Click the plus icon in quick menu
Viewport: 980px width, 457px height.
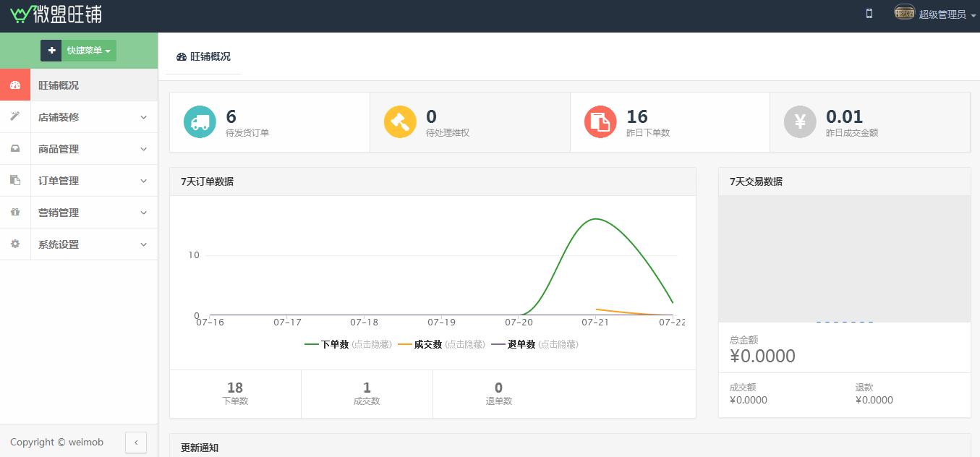(51, 51)
